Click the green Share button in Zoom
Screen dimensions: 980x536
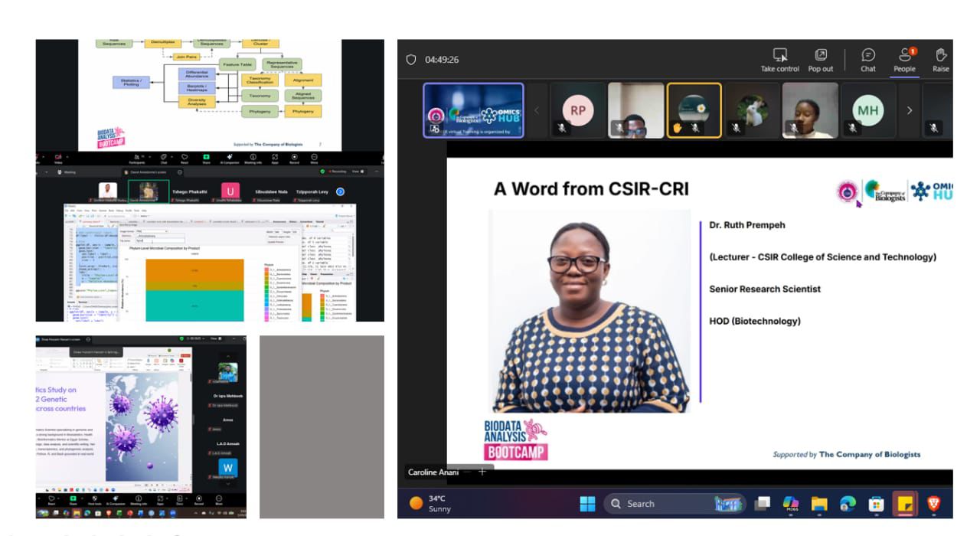pos(206,158)
